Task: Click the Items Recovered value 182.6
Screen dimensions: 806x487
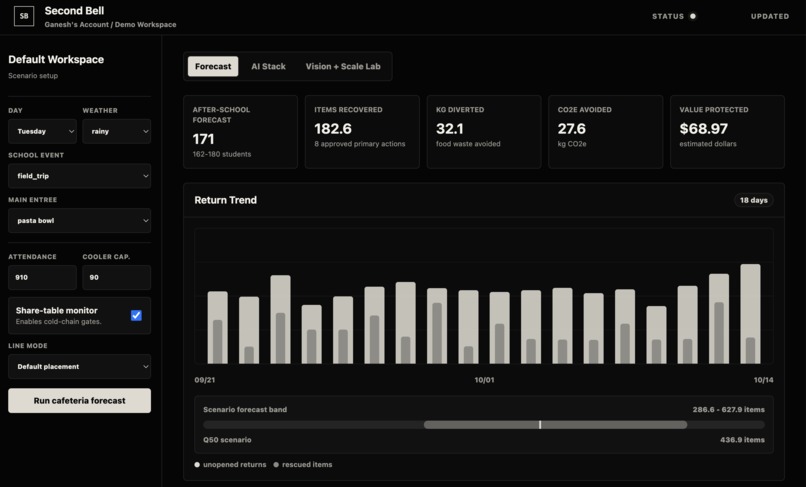Action: click(333, 129)
